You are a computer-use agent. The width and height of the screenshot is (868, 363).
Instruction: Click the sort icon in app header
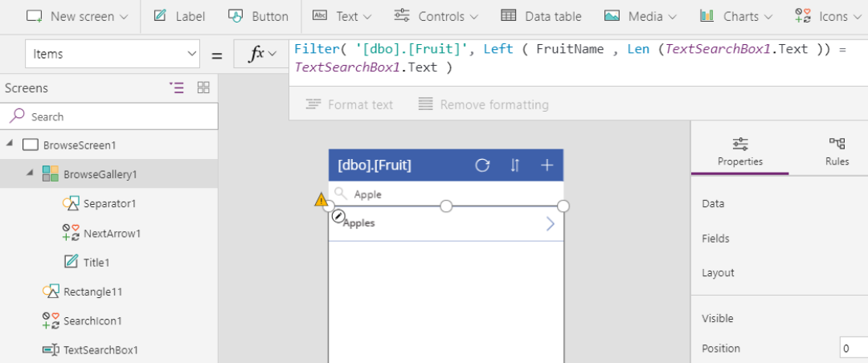pos(515,165)
